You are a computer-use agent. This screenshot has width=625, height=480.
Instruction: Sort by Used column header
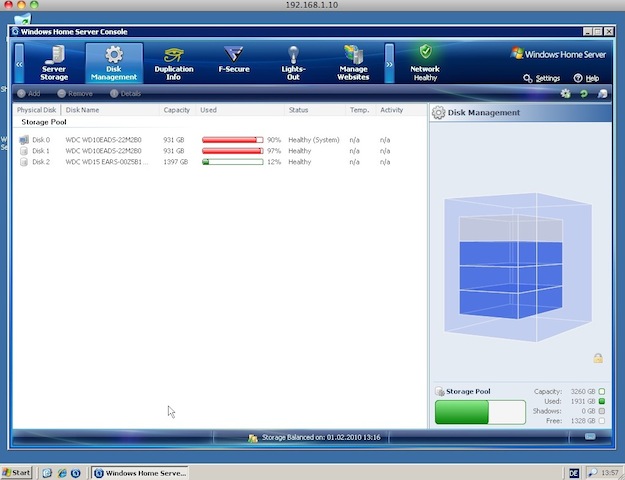pos(240,110)
